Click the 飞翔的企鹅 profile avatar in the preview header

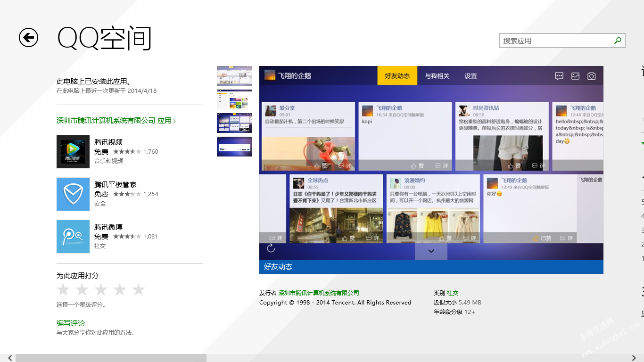270,75
